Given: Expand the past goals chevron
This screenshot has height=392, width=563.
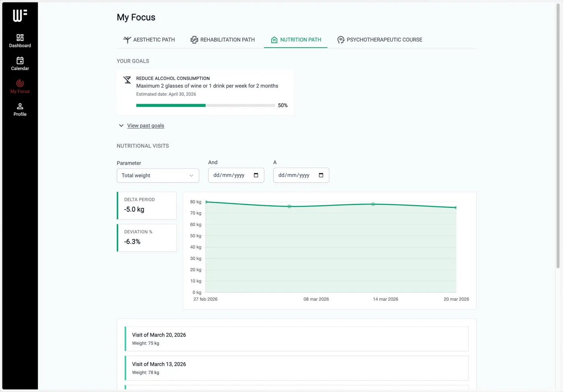Looking at the screenshot, I should tap(121, 125).
